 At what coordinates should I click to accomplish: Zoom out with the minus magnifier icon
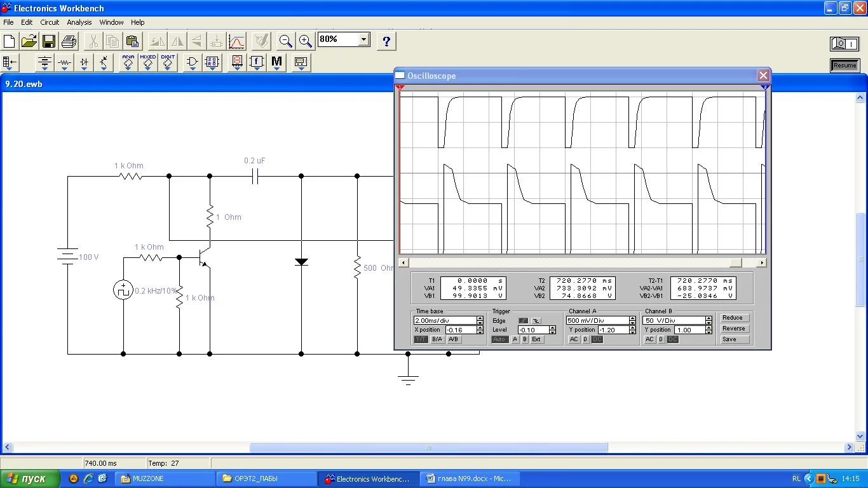[x=286, y=41]
